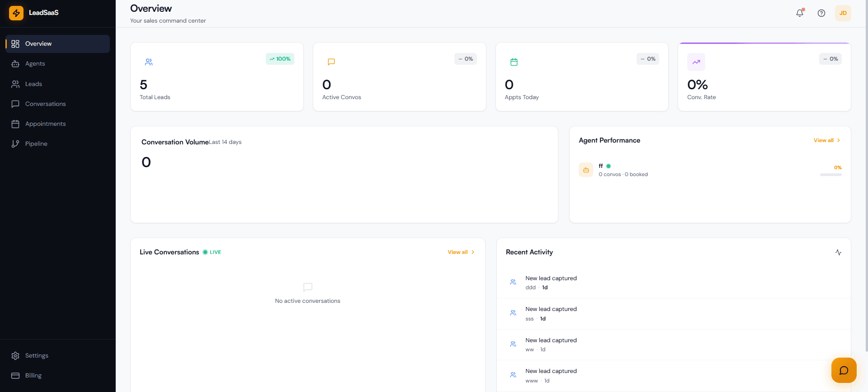868x392 pixels.
Task: Open the Appointments page
Action: pos(57,124)
